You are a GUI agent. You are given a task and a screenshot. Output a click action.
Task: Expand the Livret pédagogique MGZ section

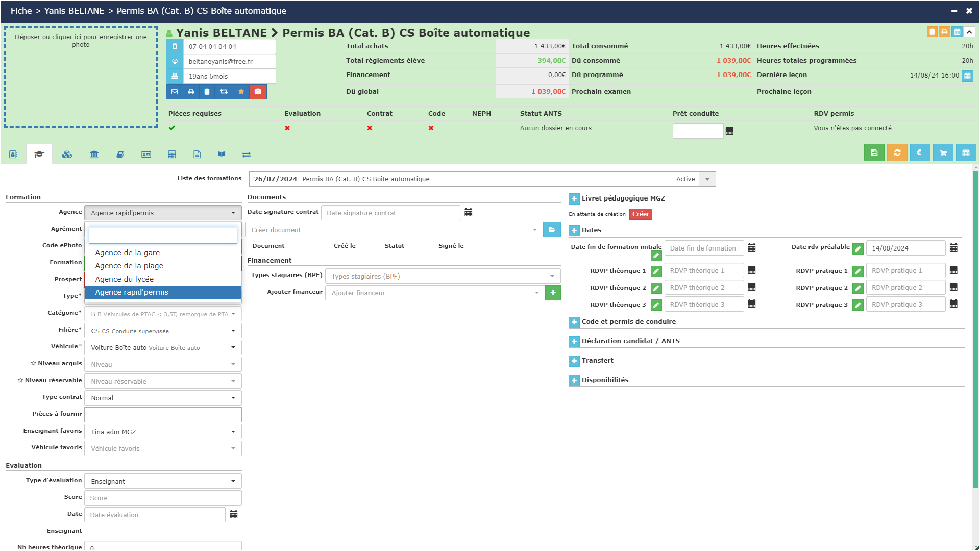[x=574, y=198]
